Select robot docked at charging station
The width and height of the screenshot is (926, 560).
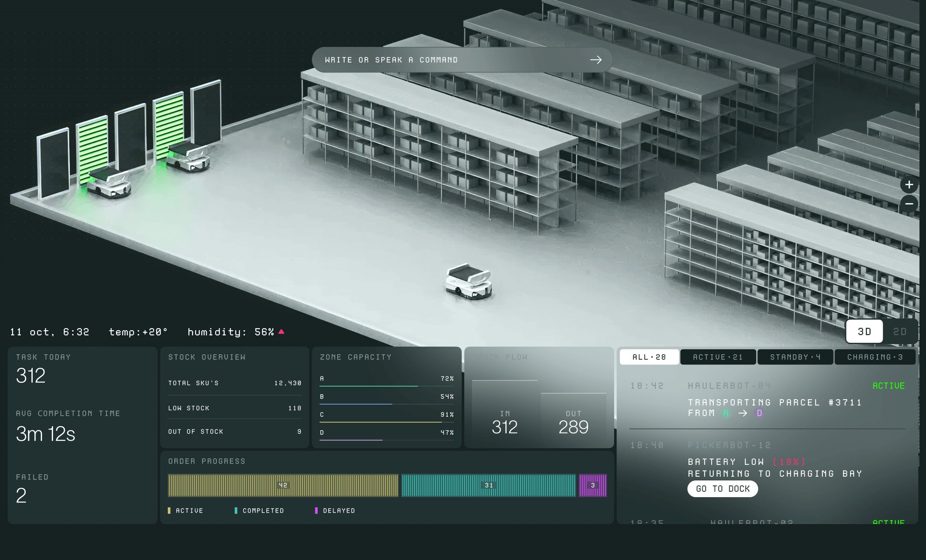pyautogui.click(x=109, y=184)
